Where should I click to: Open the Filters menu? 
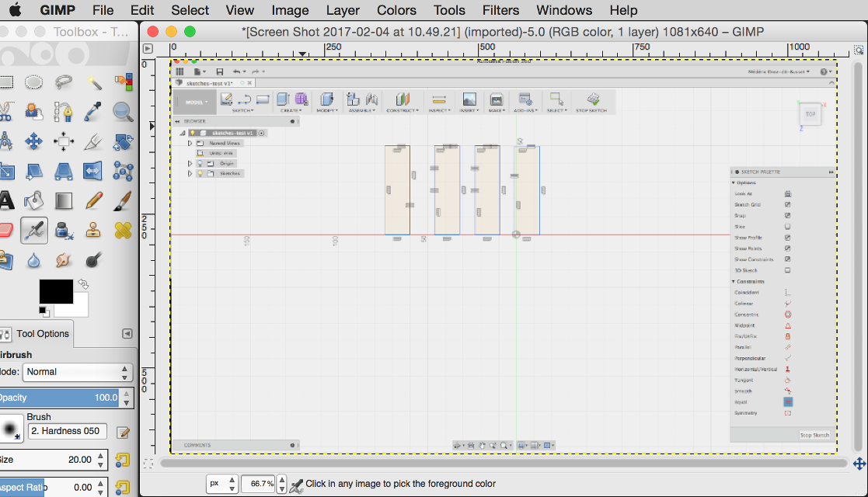(x=500, y=10)
